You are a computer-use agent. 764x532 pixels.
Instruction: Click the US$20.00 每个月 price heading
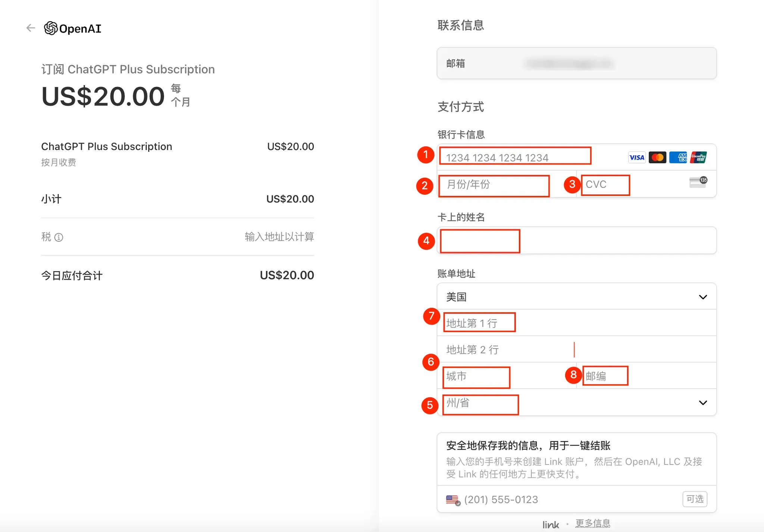(116, 96)
